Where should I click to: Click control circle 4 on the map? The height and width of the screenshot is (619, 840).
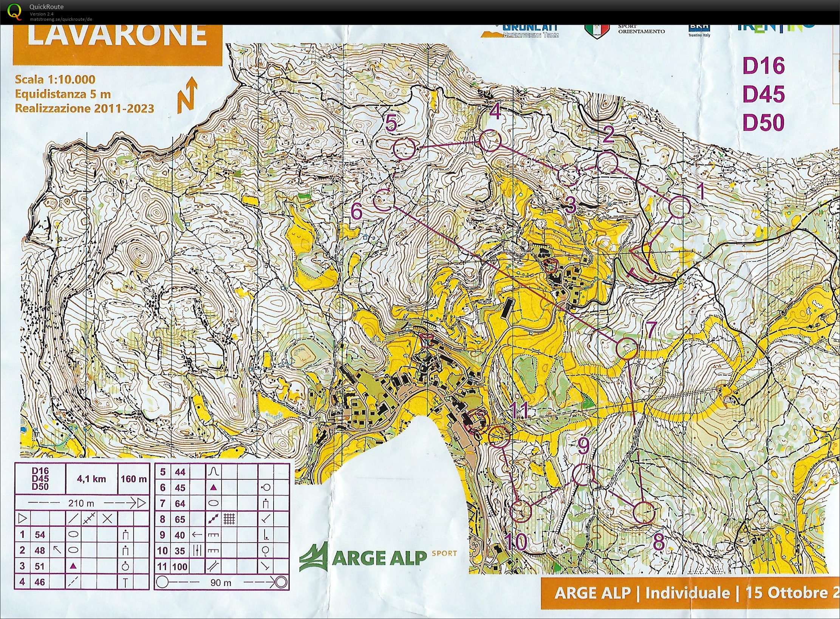(490, 140)
